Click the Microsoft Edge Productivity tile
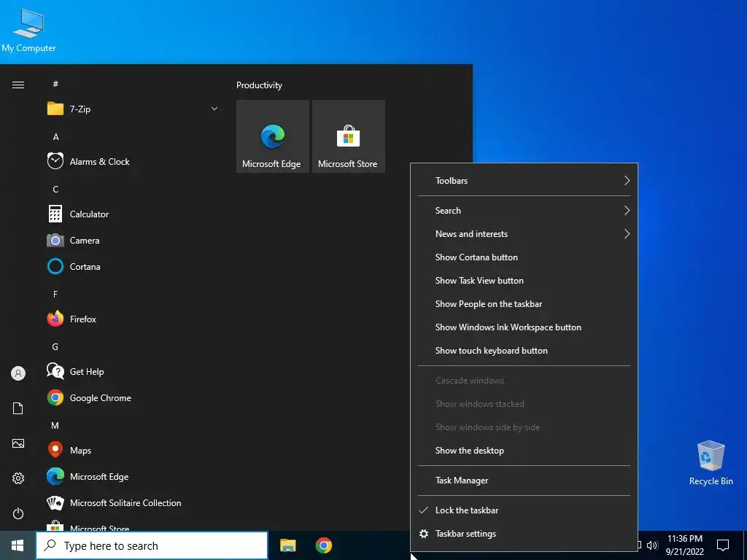Screen dimensions: 747x560 click(273, 136)
